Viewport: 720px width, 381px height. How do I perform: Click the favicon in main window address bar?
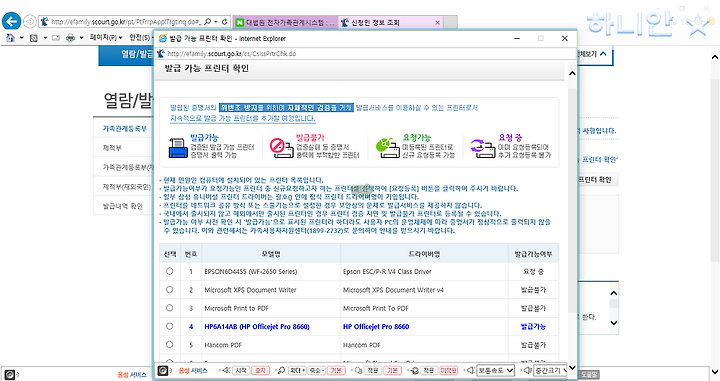click(45, 22)
